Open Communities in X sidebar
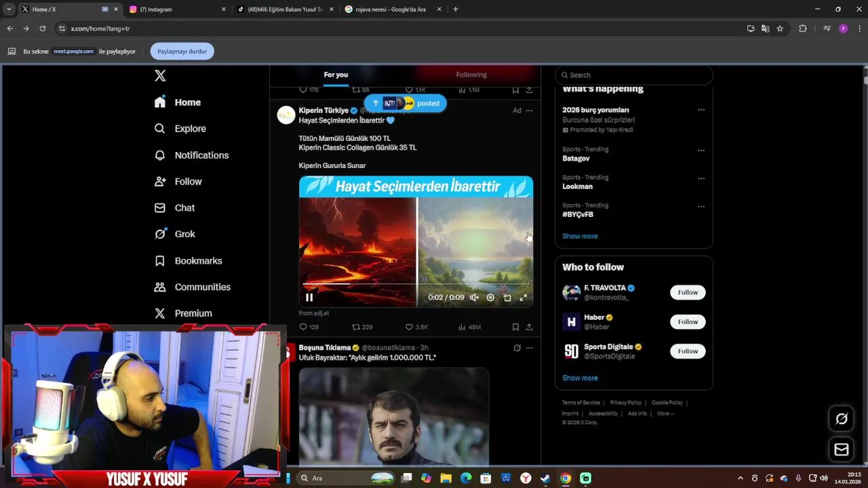 [193, 287]
